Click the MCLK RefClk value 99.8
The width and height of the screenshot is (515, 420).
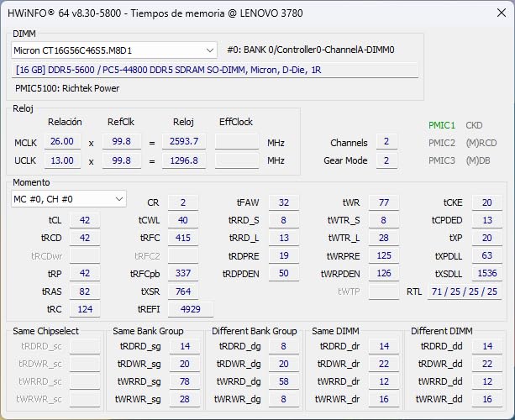122,141
